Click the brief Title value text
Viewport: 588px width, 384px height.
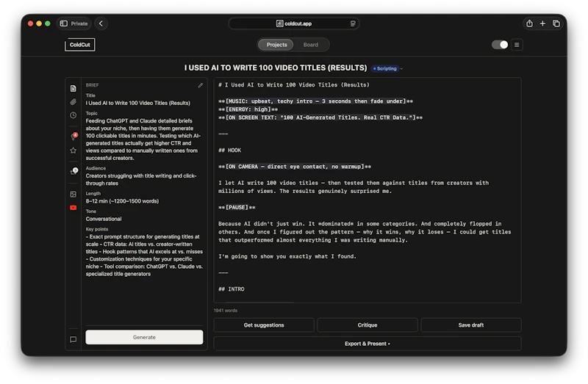click(x=138, y=103)
